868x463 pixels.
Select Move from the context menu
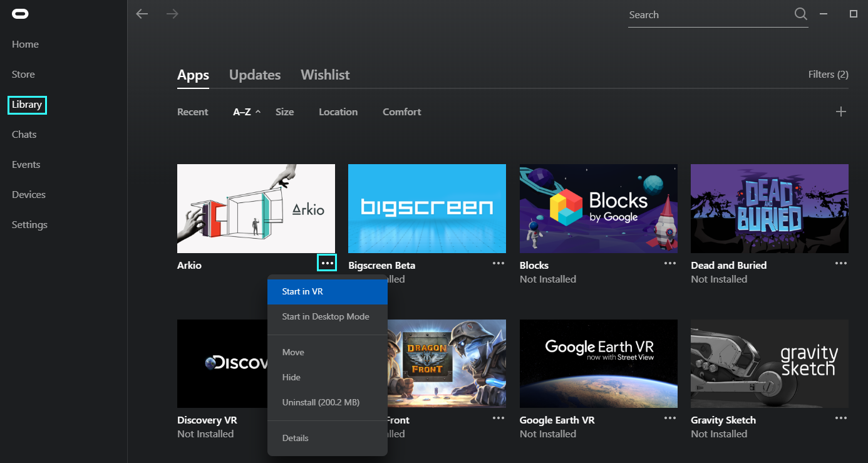tap(328, 353)
